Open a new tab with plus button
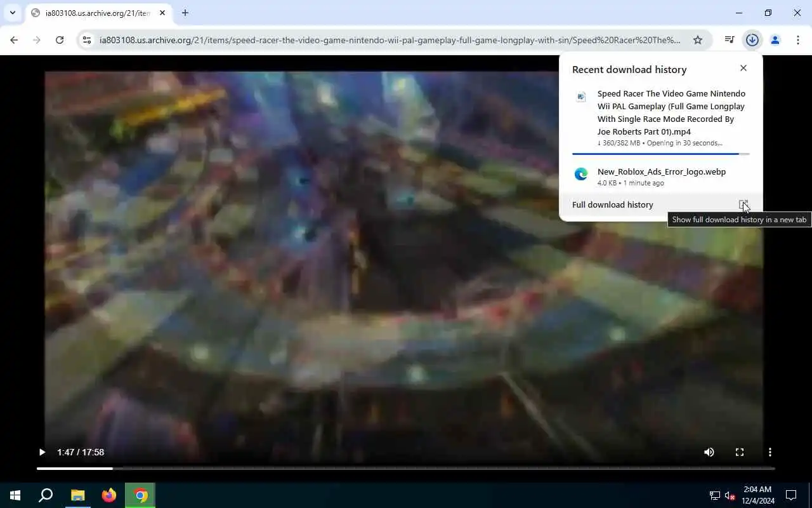Image resolution: width=812 pixels, height=508 pixels. 185,13
